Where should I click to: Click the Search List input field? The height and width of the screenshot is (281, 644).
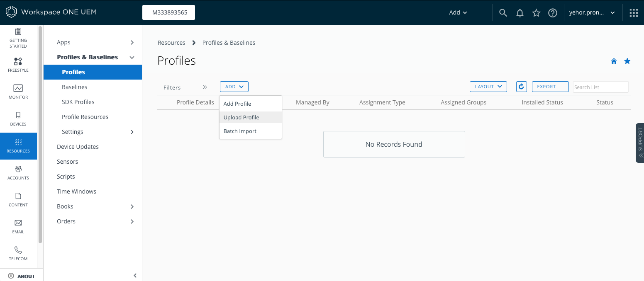pos(600,87)
